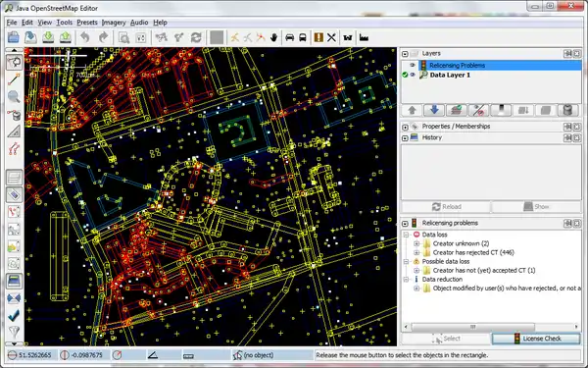Upload changes with green up-arrow icon
Image resolution: width=588 pixels, height=368 pixels.
click(66, 37)
